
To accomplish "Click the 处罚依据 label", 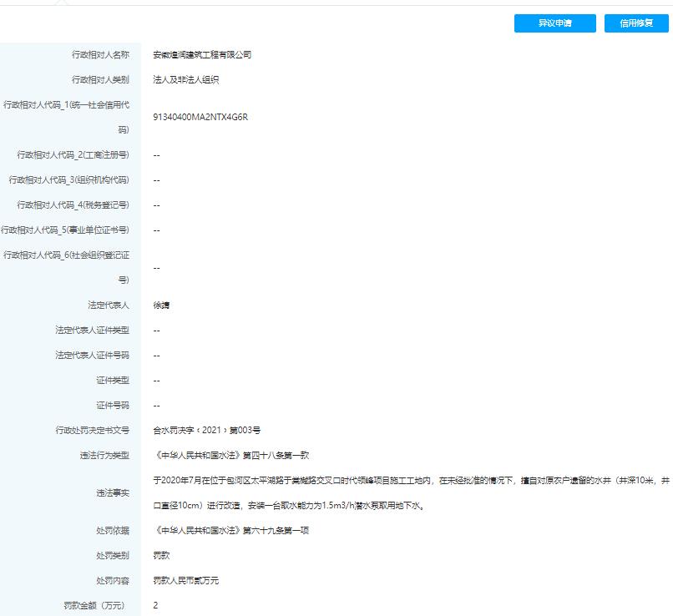I will pos(113,530).
